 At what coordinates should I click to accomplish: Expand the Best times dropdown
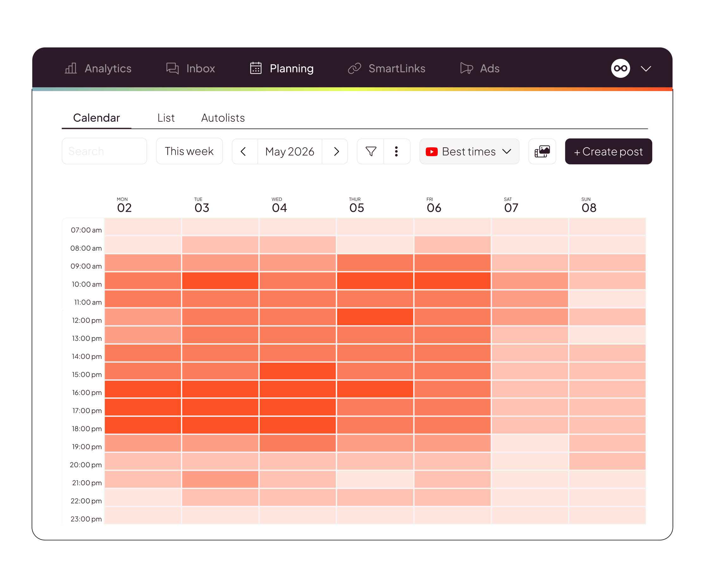[x=469, y=151]
